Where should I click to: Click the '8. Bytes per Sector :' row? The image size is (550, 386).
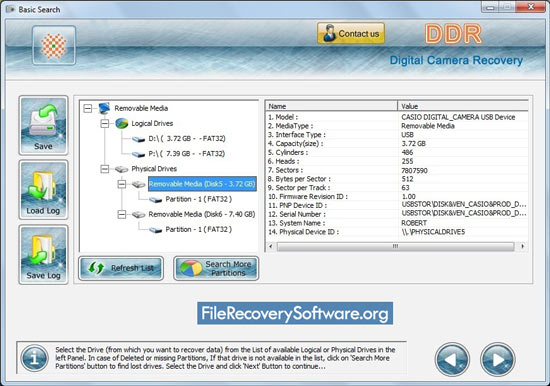[x=397, y=179]
